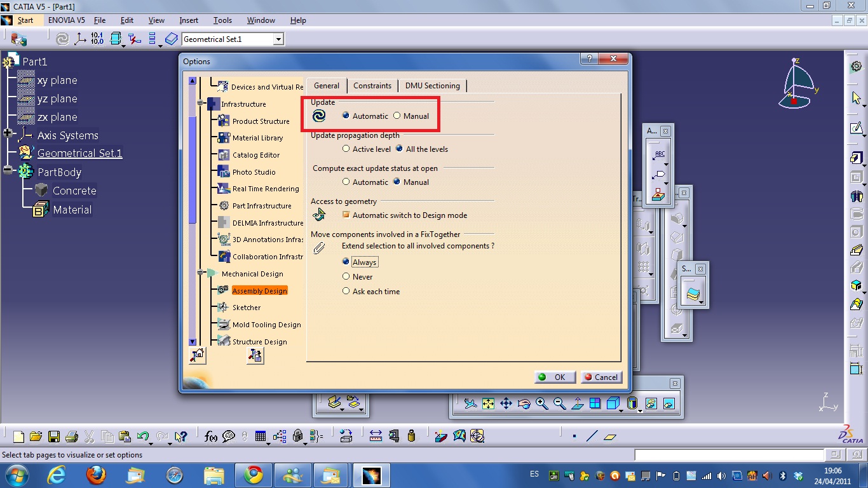Click the Save floppy disk icon
868x488 pixels.
click(53, 437)
